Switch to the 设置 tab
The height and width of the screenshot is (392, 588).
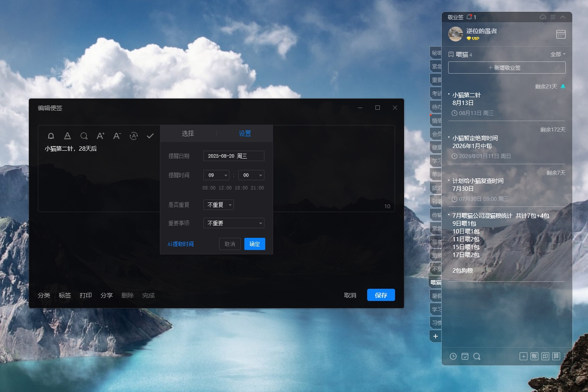245,133
